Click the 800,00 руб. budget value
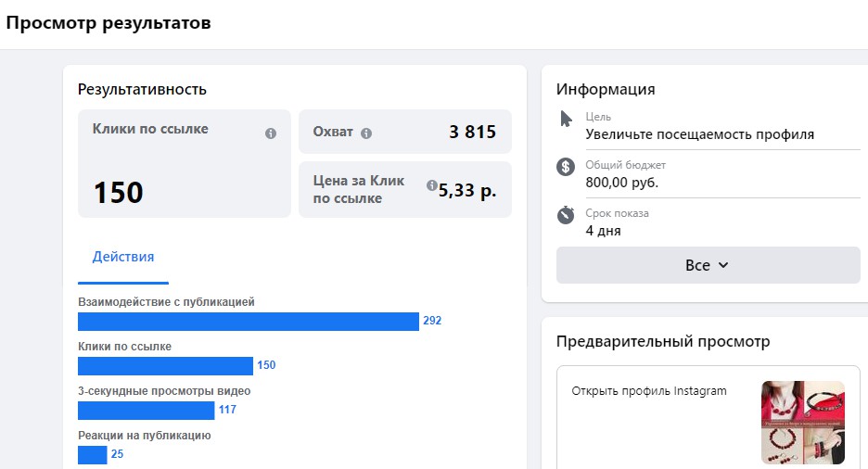Viewport: 868px width, 469px height. [x=622, y=183]
